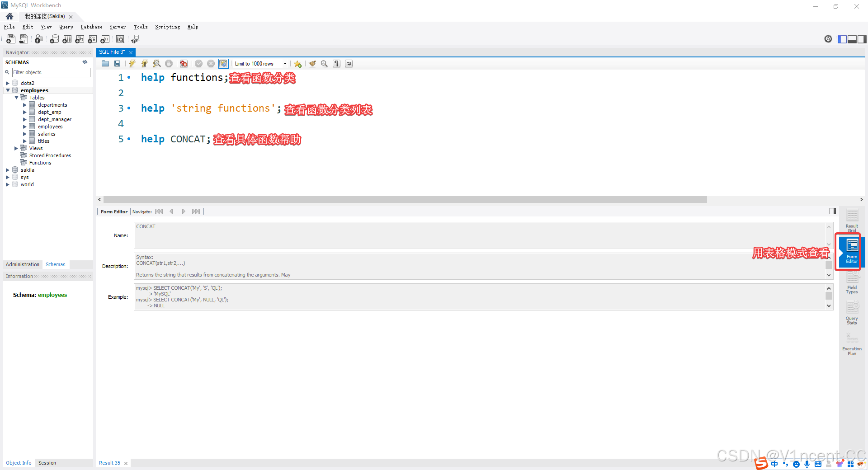Open find panel magnifier icon
This screenshot has height=470, width=868.
point(324,64)
